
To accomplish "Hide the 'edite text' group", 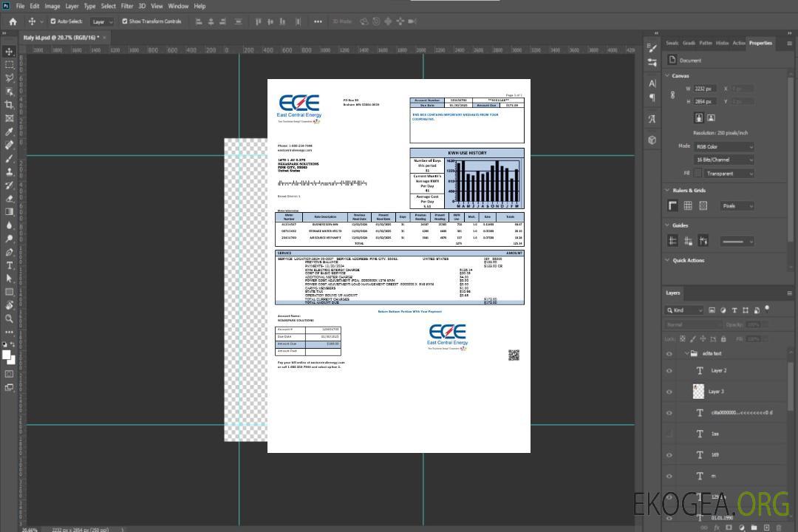I will [669, 354].
